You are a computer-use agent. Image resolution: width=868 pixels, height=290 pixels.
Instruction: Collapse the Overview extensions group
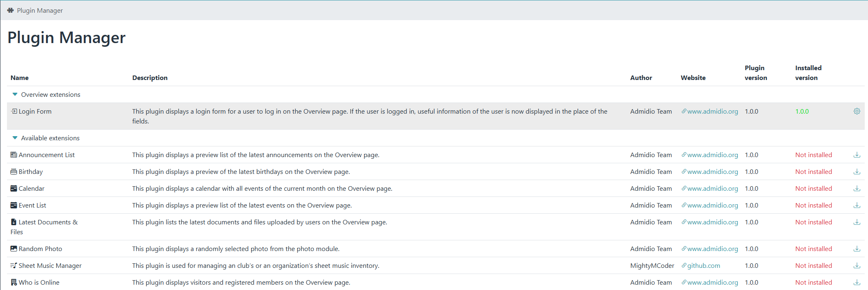click(x=15, y=94)
